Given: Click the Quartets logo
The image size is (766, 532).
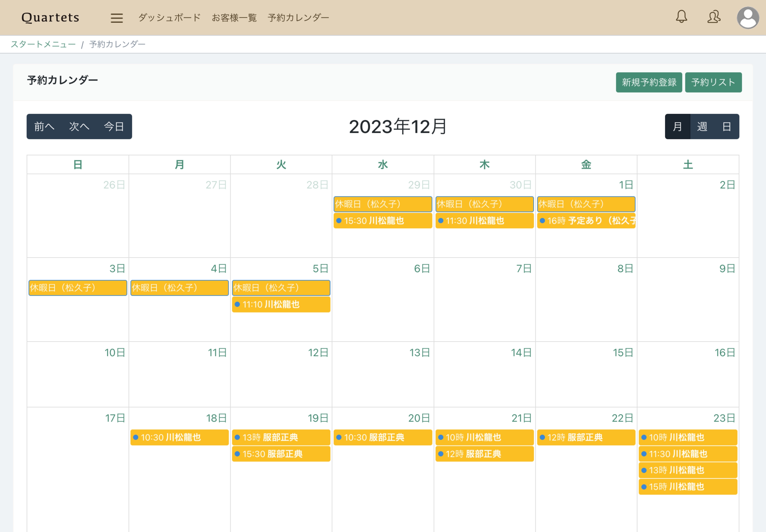Looking at the screenshot, I should [x=50, y=17].
